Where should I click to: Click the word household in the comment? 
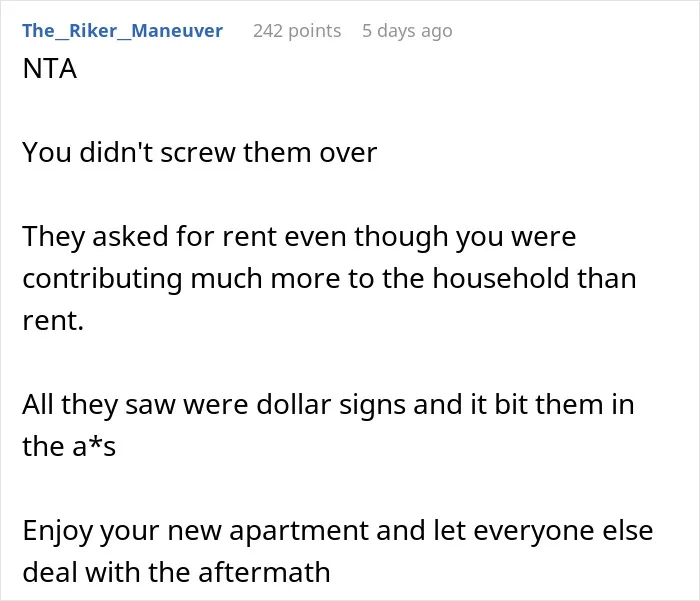501,278
